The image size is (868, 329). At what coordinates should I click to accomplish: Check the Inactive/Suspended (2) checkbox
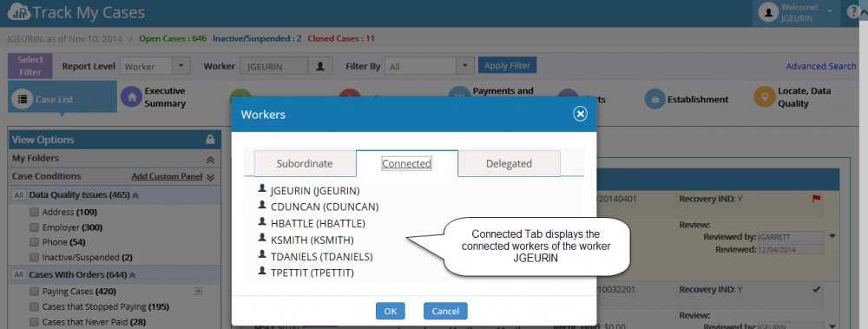coord(34,257)
